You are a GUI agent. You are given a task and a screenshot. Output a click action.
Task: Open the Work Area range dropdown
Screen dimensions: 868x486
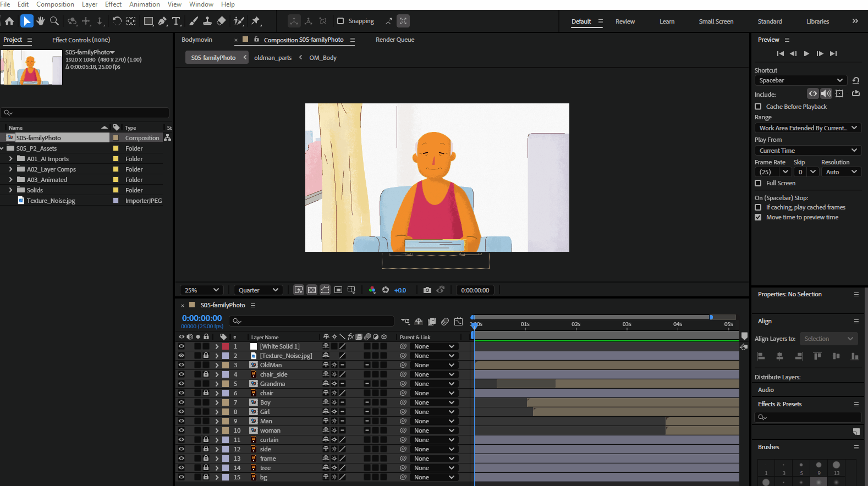click(x=807, y=128)
